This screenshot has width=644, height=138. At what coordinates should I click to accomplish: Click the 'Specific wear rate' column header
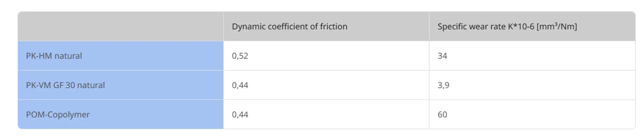[507, 27]
